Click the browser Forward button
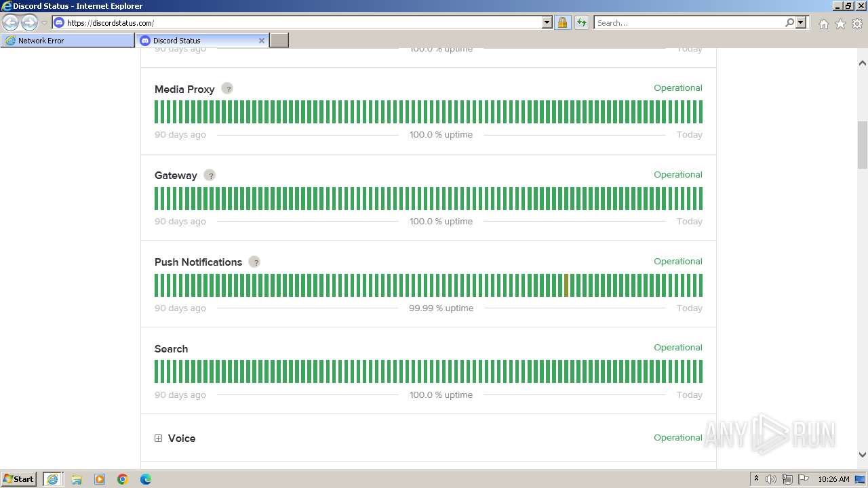The image size is (868, 488). point(29,23)
